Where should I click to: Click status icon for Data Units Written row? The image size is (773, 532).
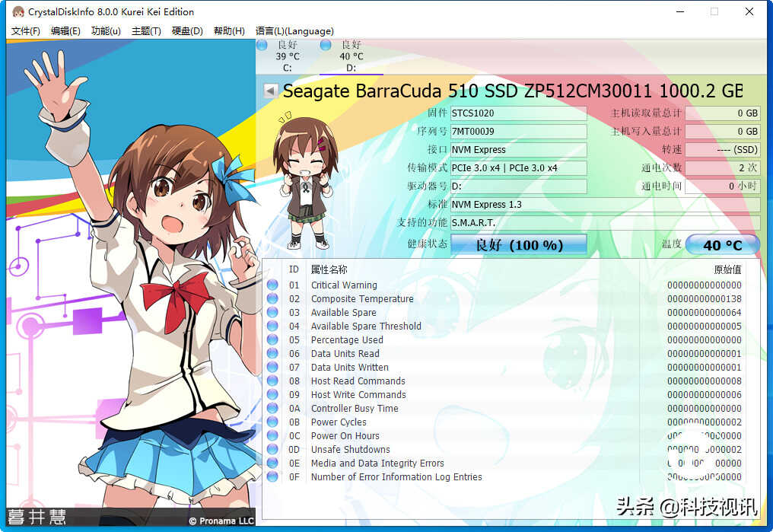pos(272,367)
